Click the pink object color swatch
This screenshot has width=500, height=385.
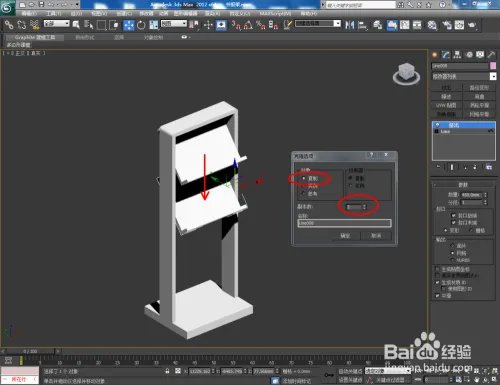(x=493, y=66)
